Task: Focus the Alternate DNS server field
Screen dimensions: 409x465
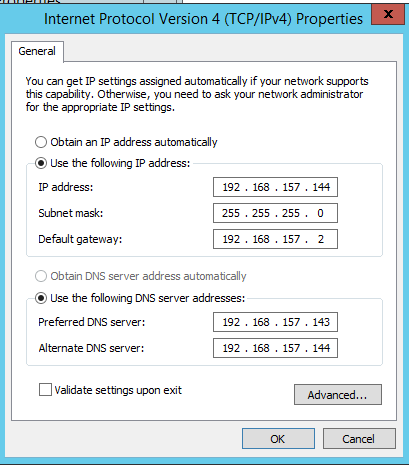Action: [275, 348]
